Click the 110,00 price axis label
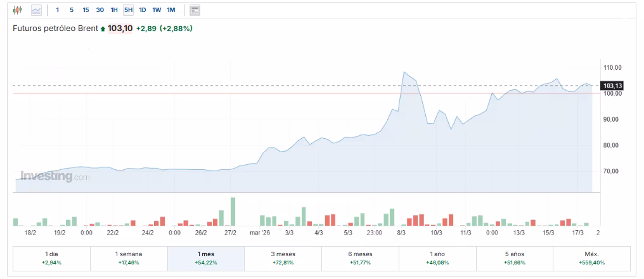644x279 pixels. coord(612,67)
